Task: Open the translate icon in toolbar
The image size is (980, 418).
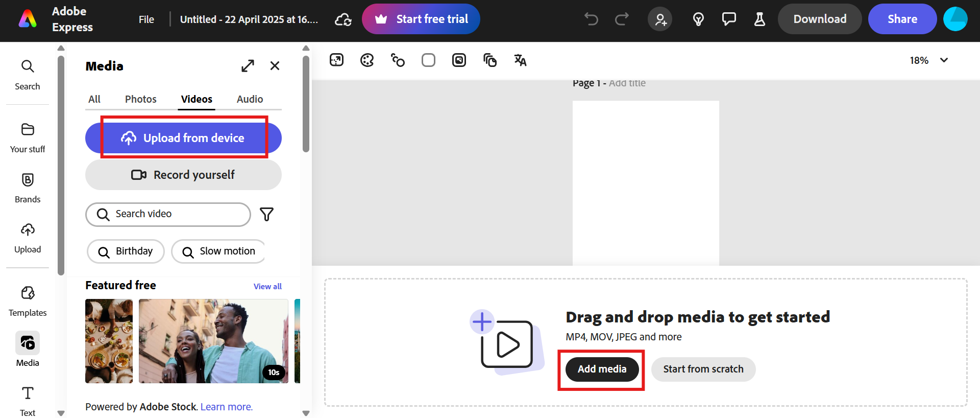Action: (x=520, y=60)
